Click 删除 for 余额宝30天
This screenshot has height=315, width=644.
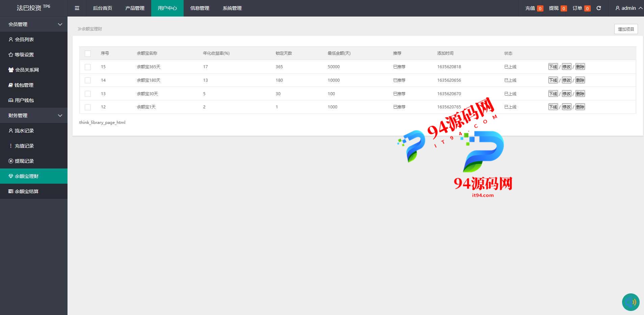point(580,94)
